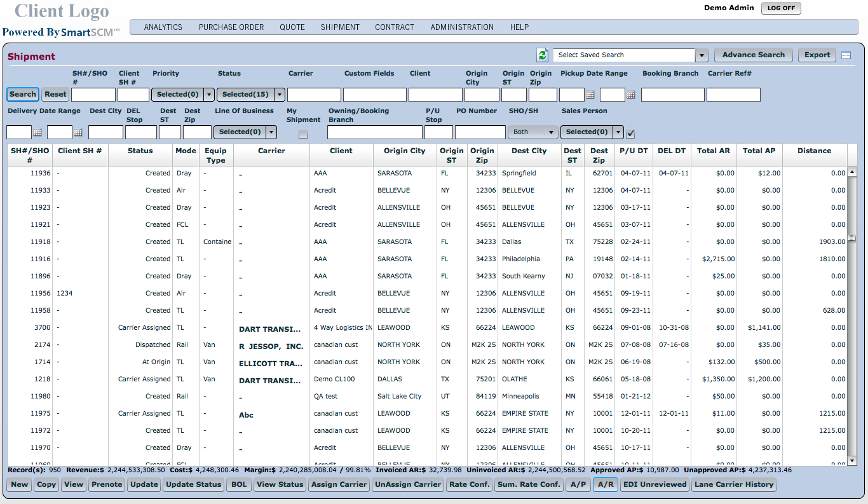Click the Advance Search button
This screenshot has height=504, width=868.
coord(753,55)
